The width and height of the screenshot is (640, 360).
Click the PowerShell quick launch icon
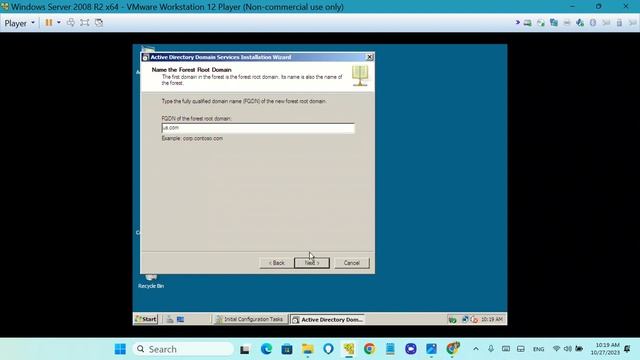[x=180, y=319]
